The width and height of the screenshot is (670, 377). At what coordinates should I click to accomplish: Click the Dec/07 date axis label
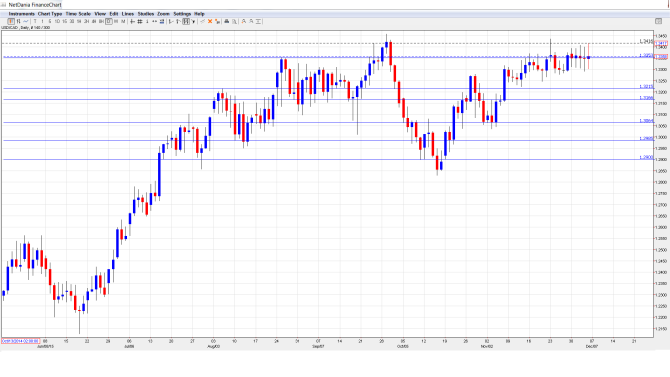click(x=592, y=347)
